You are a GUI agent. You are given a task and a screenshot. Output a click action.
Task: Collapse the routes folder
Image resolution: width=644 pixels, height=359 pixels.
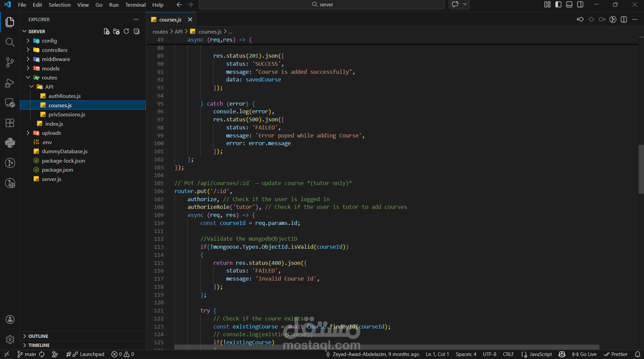(49, 77)
